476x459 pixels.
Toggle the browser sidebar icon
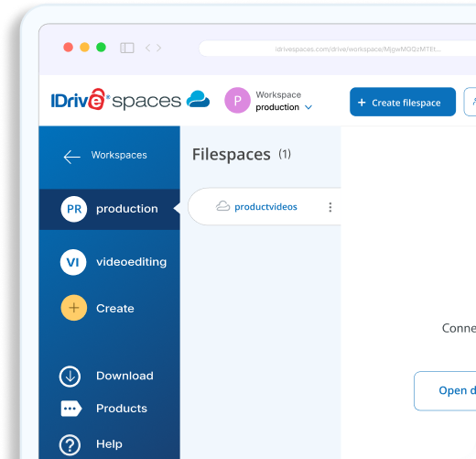click(x=127, y=48)
